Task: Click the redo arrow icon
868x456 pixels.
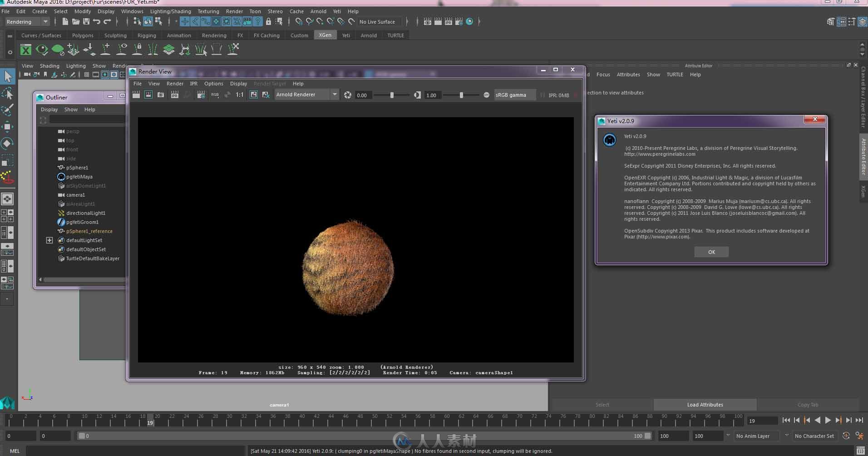Action: point(107,21)
